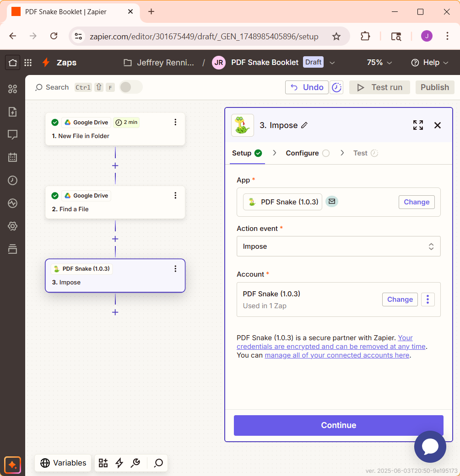Click the PDF Snake Booklet zap title

tap(265, 63)
